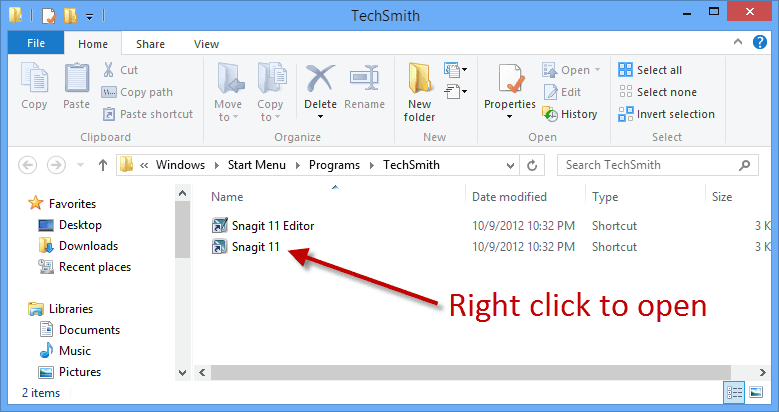Open the recent locations dropdown

coord(80,165)
